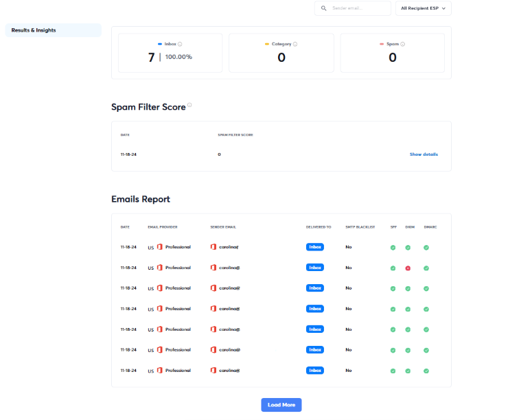Image resolution: width=508 pixels, height=420 pixels.
Task: Click the info icon next to Inbox
Action: tap(180, 44)
